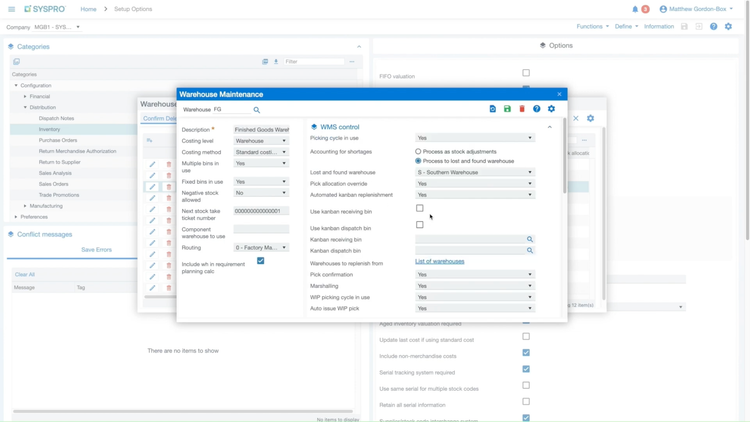Click the Options panel layers icon
Image resolution: width=750 pixels, height=422 pixels.
[542, 45]
